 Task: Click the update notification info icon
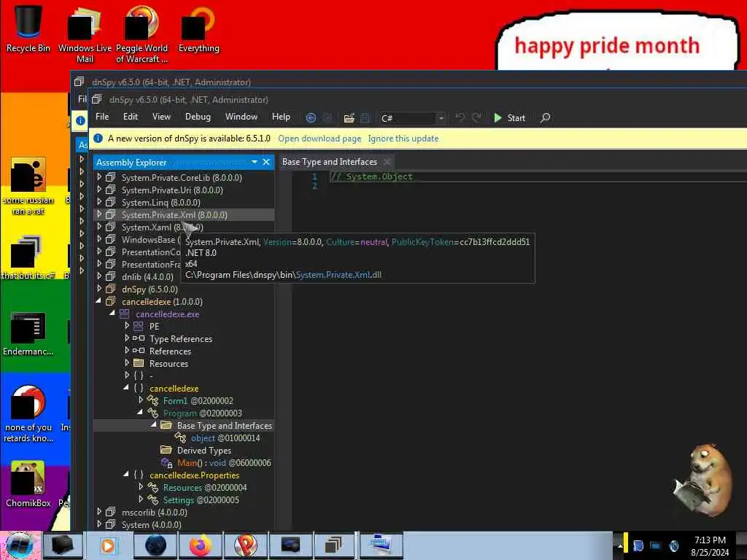pyautogui.click(x=98, y=139)
